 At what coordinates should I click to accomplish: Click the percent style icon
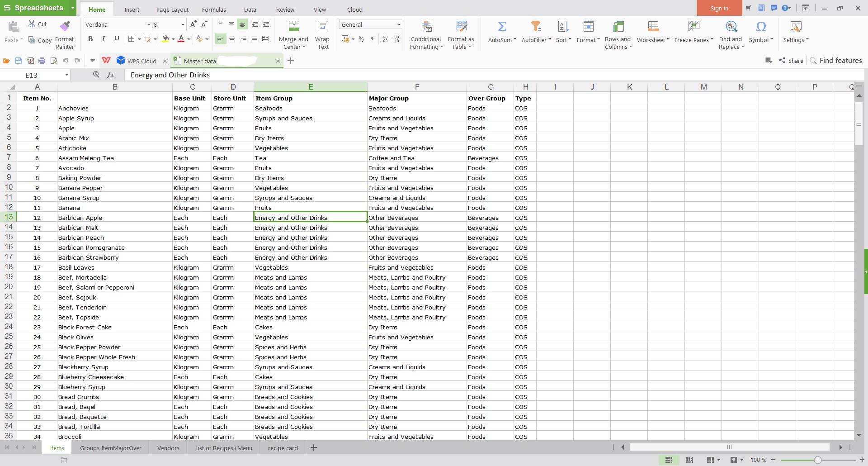click(x=361, y=39)
